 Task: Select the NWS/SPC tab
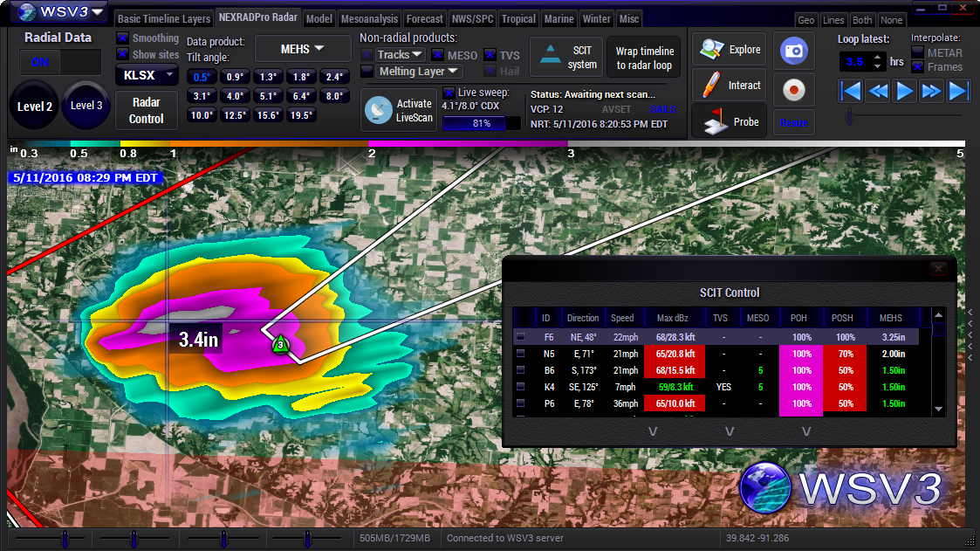coord(472,18)
